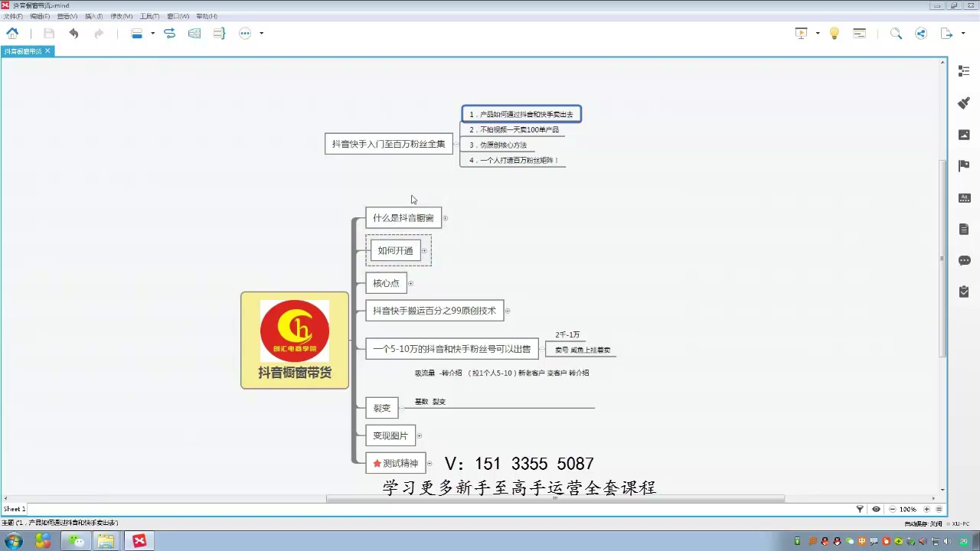Select subtopic 1，产品如何通过抖音和快手卖出去

521,114
